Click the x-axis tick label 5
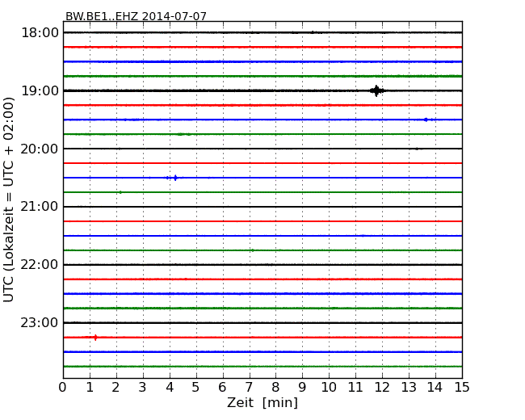Screen dimensions: 525x420 195,388
